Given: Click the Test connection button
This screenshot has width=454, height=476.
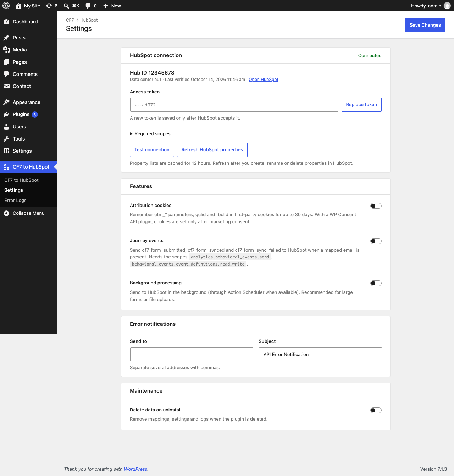Looking at the screenshot, I should pyautogui.click(x=152, y=150).
